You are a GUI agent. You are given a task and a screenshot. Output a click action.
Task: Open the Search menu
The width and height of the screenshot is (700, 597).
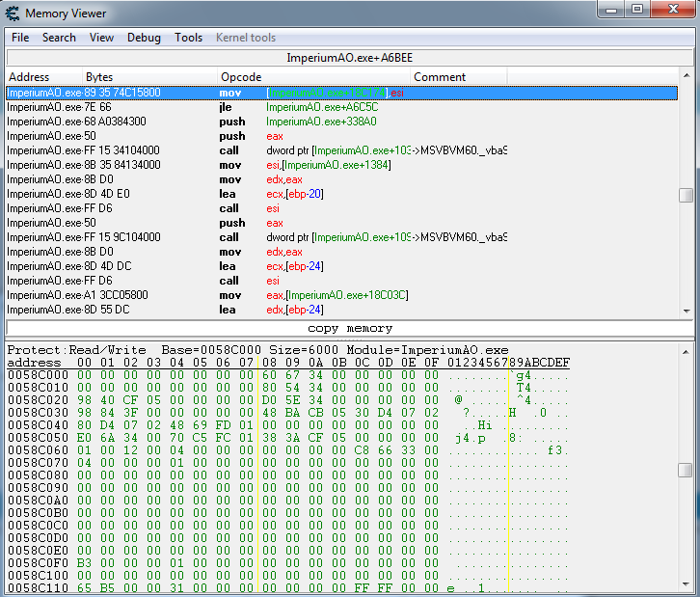(59, 38)
